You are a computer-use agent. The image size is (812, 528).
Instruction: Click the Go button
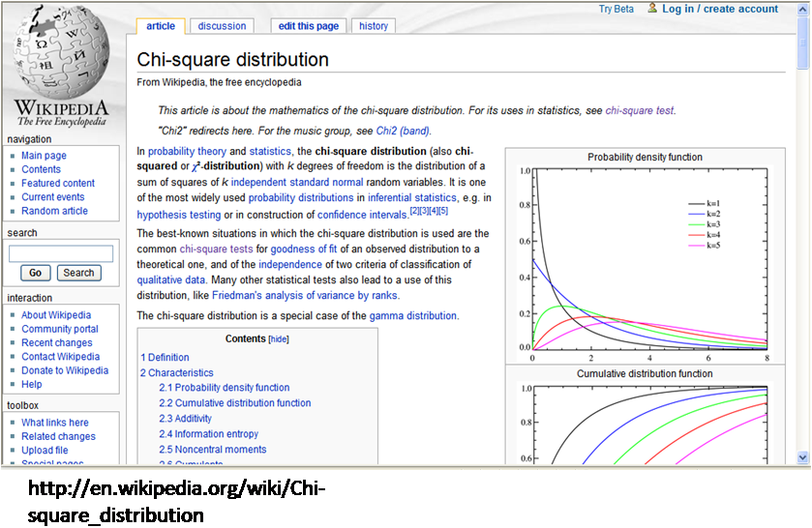(x=35, y=273)
